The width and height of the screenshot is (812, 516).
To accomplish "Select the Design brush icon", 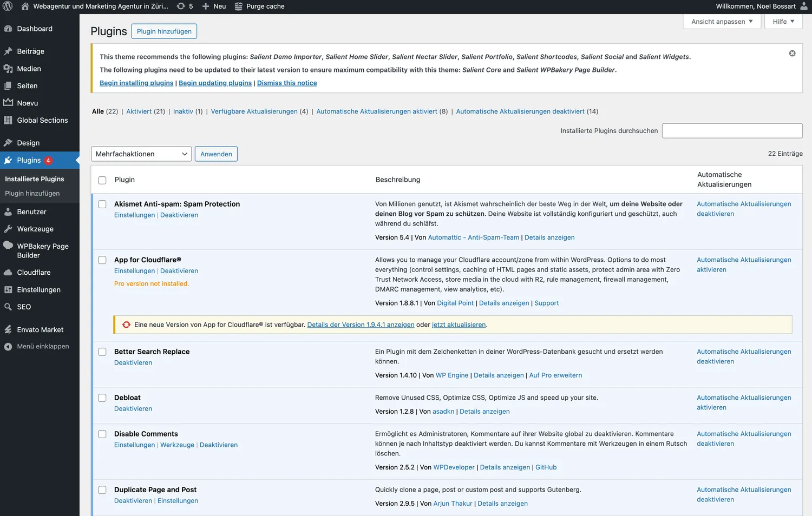I will [x=9, y=142].
